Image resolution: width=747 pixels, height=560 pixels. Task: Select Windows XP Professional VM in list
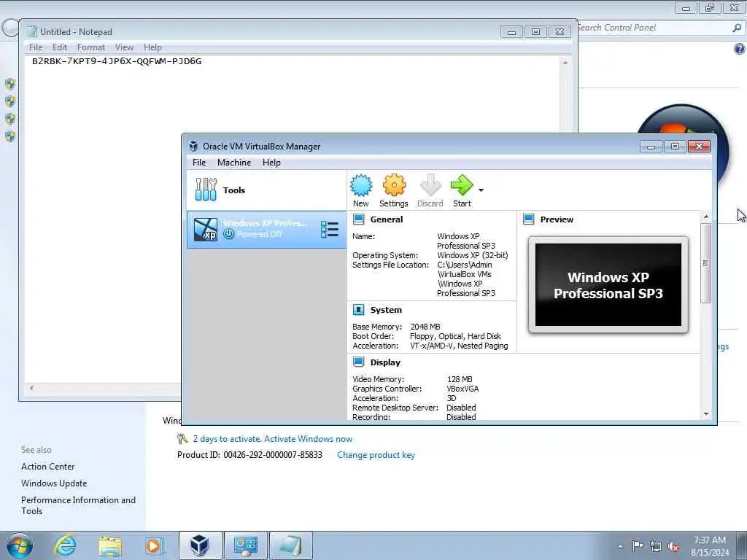pyautogui.click(x=266, y=230)
